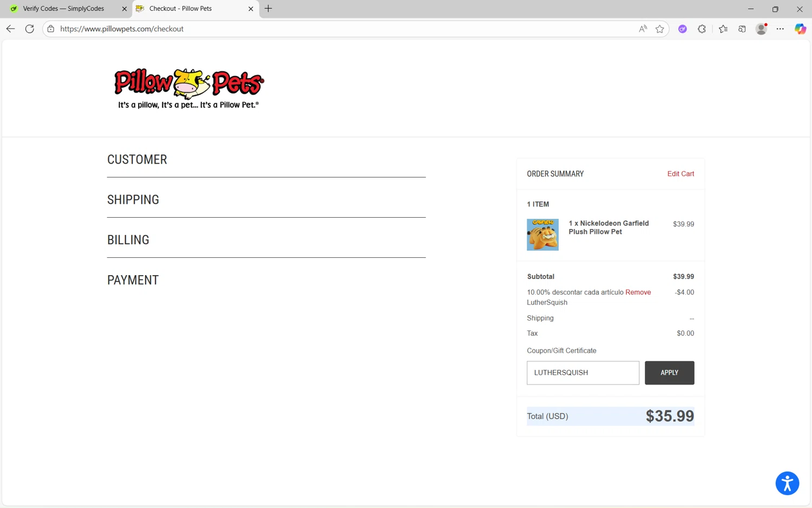812x508 pixels.
Task: Click the Pillow Pets logo
Action: click(x=188, y=88)
